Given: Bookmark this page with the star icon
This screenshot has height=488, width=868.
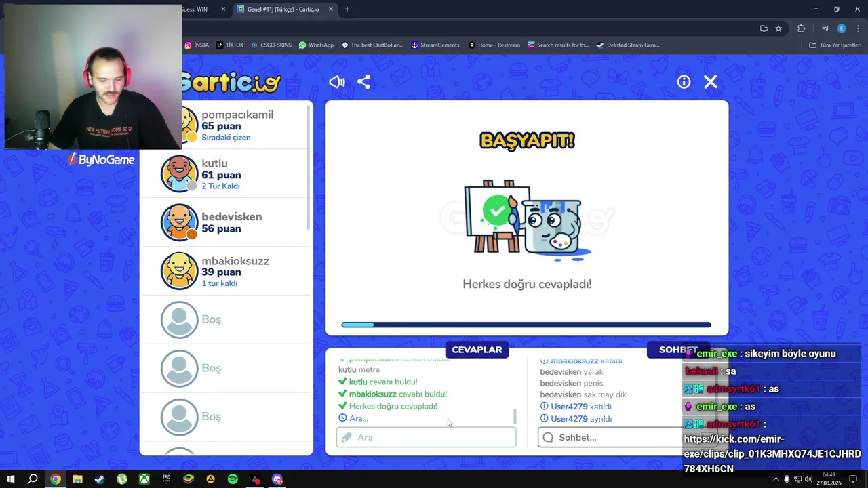Looking at the screenshot, I should pyautogui.click(x=778, y=28).
